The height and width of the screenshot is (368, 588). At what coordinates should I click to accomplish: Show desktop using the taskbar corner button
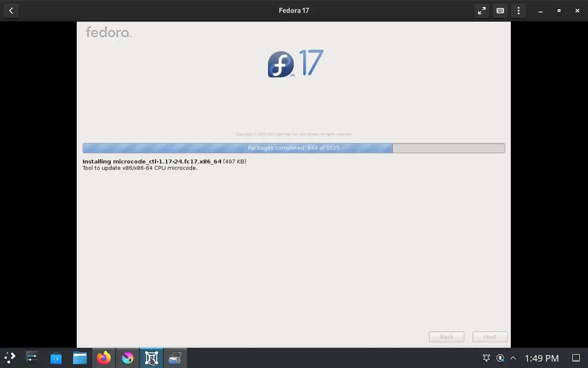point(576,358)
